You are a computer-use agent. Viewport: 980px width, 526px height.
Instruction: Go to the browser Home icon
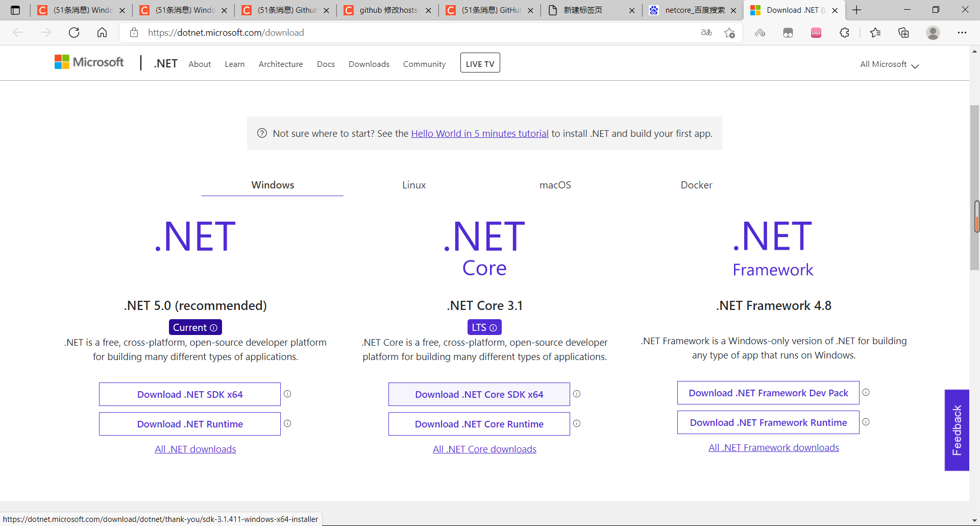[x=102, y=33]
